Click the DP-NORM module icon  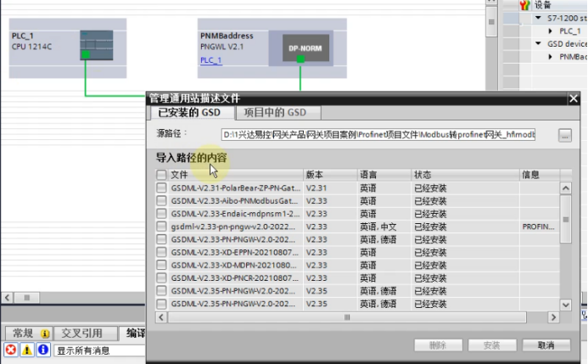[x=305, y=48]
